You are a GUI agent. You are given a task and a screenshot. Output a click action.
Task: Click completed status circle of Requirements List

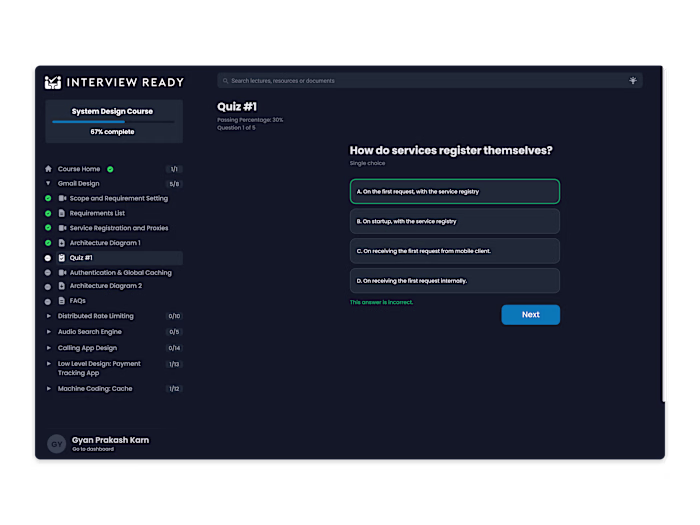click(x=48, y=213)
